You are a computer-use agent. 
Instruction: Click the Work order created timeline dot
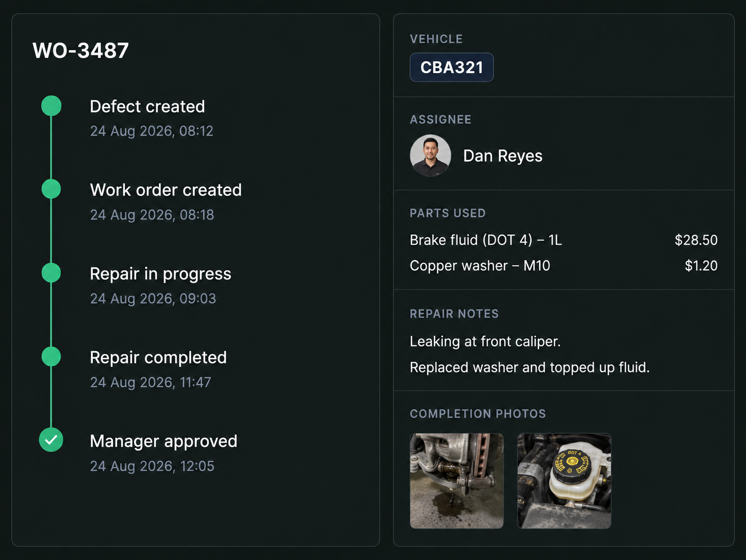51,189
